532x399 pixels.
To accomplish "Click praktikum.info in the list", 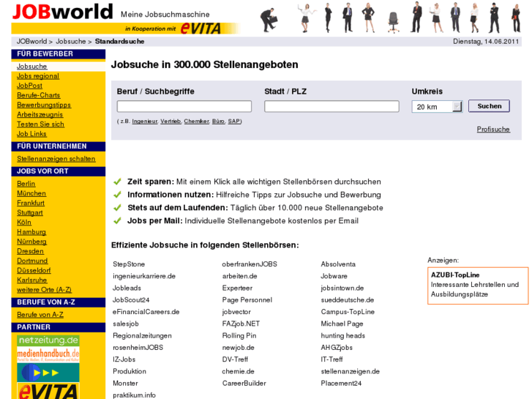I will click(134, 395).
